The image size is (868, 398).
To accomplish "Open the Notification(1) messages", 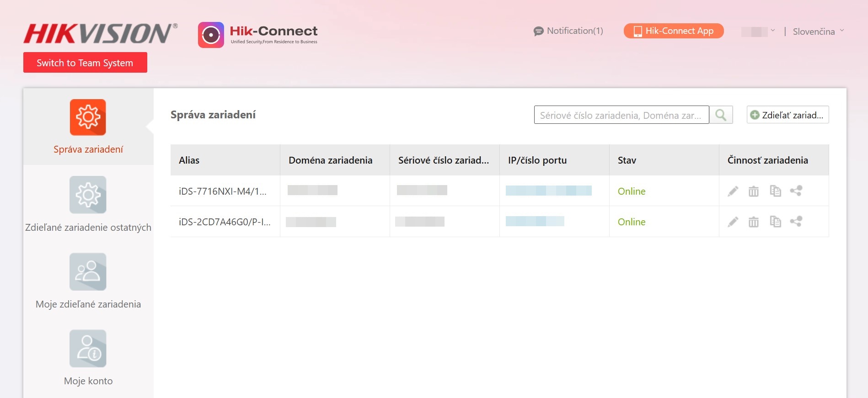I will (x=568, y=31).
